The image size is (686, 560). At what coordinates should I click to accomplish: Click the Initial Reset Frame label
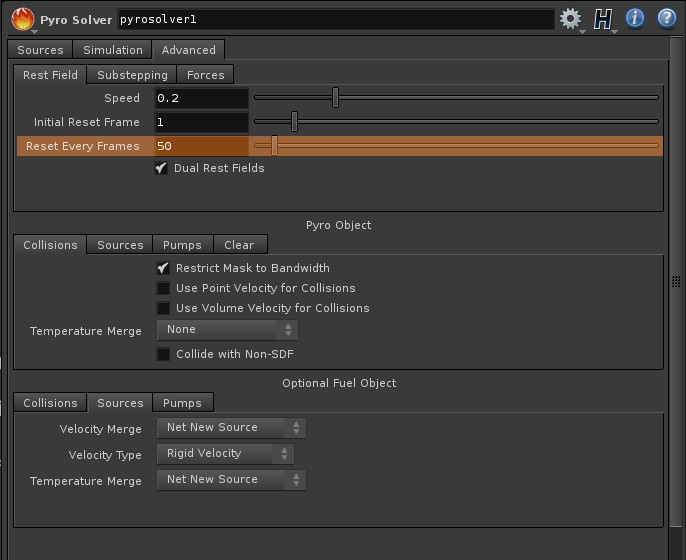[87, 122]
